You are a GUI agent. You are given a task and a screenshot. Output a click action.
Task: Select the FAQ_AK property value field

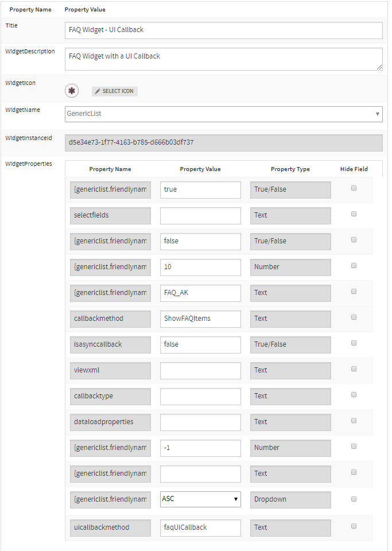pyautogui.click(x=200, y=293)
